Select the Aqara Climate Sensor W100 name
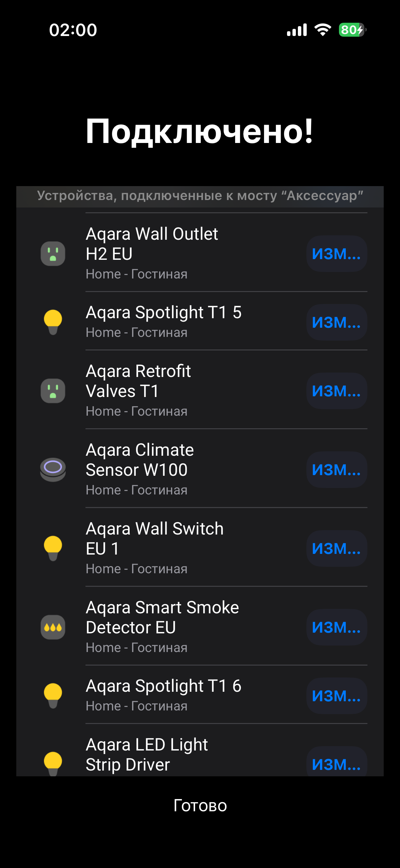400x868 pixels. point(139,460)
